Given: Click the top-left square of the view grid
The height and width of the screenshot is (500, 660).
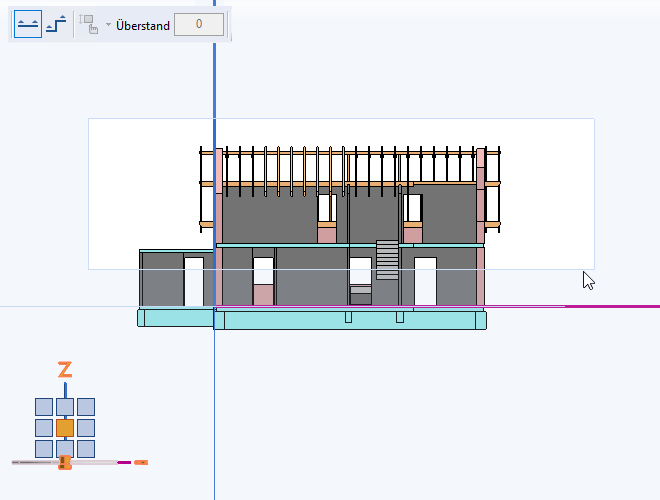Looking at the screenshot, I should pyautogui.click(x=44, y=407).
